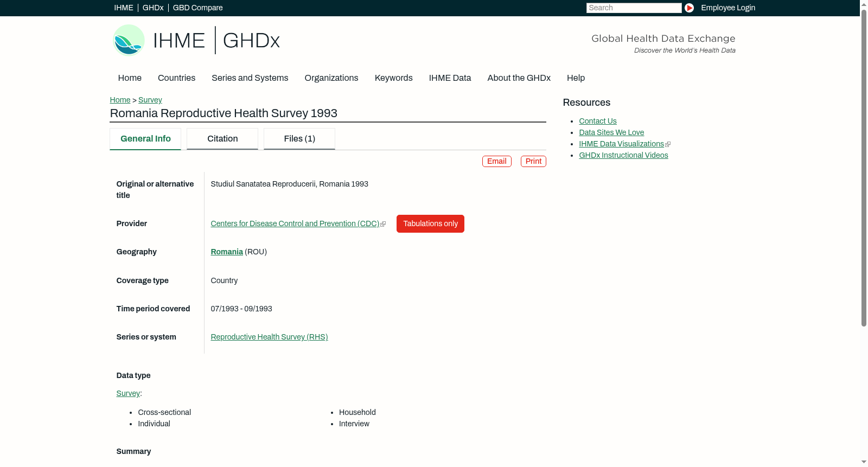
Task: Click the Tabulations only red badge
Action: (430, 224)
